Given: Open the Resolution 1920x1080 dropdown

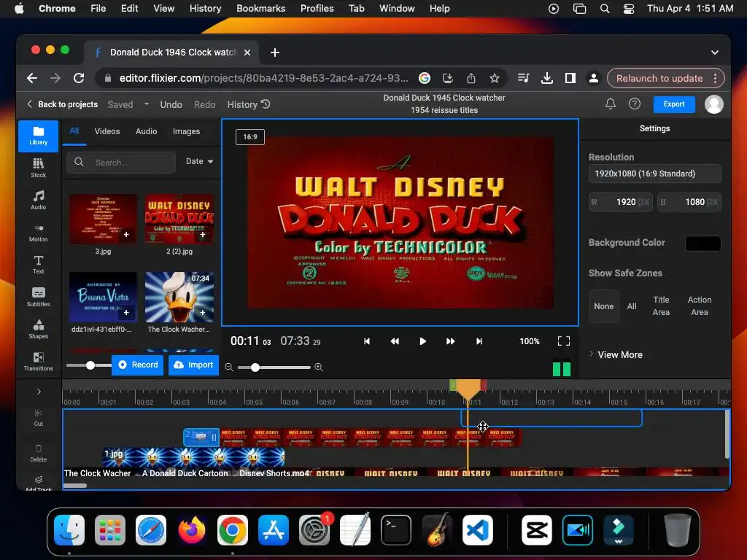Looking at the screenshot, I should pos(654,174).
